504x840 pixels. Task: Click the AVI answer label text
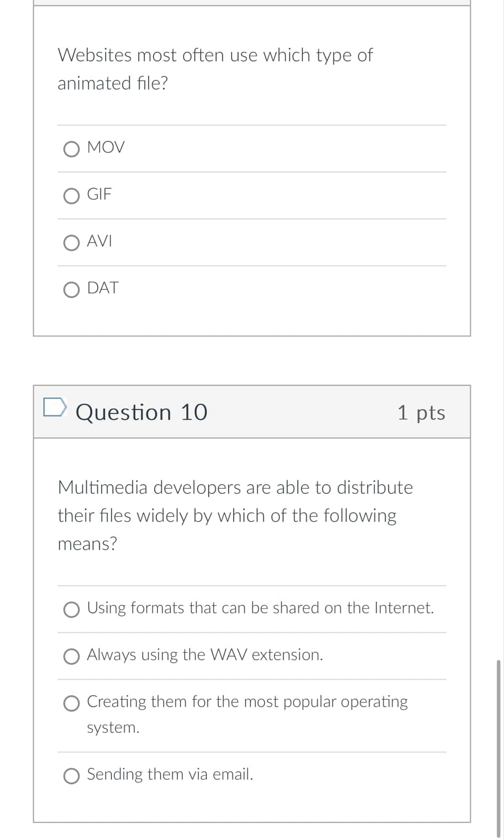[x=99, y=241]
